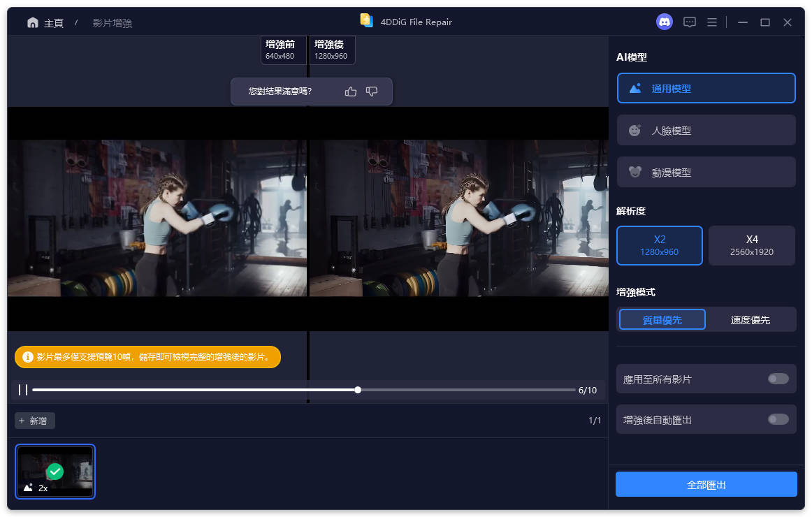Click the home icon in the top bar
Image resolution: width=812 pixels, height=517 pixels.
33,22
